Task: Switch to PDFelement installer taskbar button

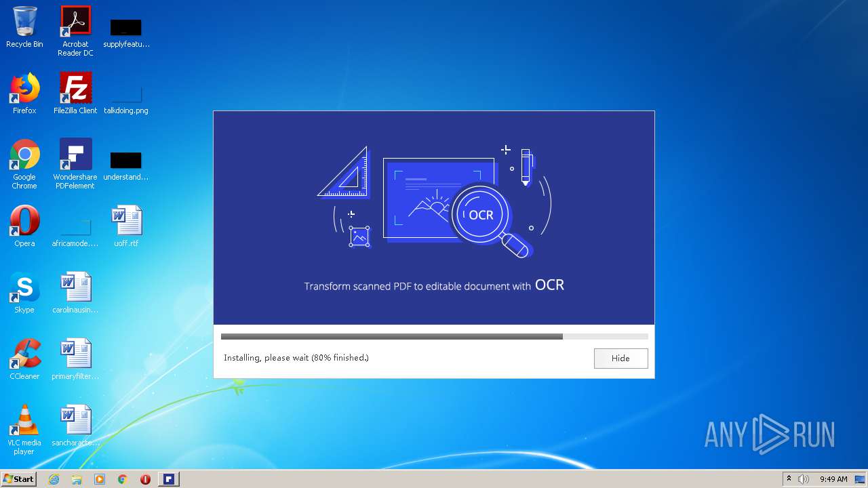Action: (x=169, y=479)
